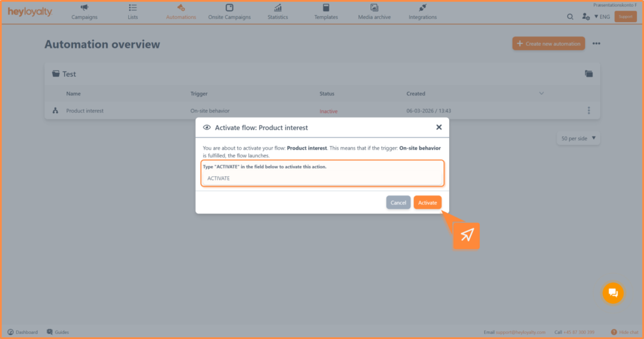Open the Statistics page
Screen dimensions: 644x339
(x=277, y=12)
